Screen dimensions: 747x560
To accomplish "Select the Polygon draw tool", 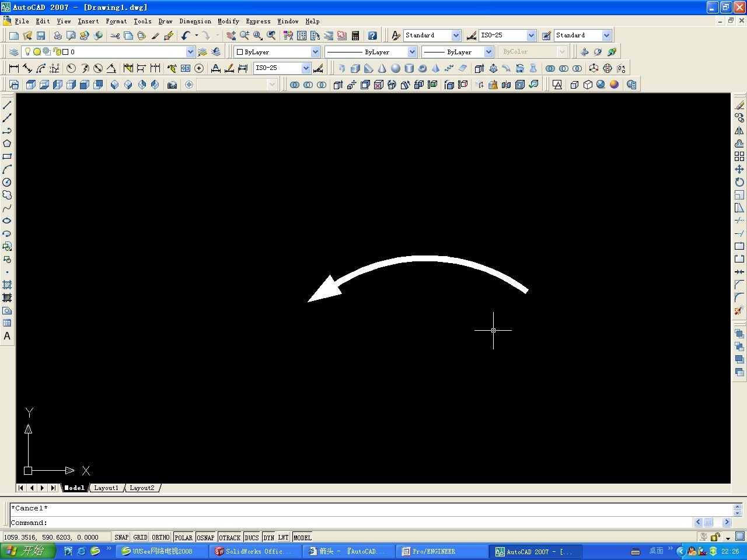I will (7, 143).
